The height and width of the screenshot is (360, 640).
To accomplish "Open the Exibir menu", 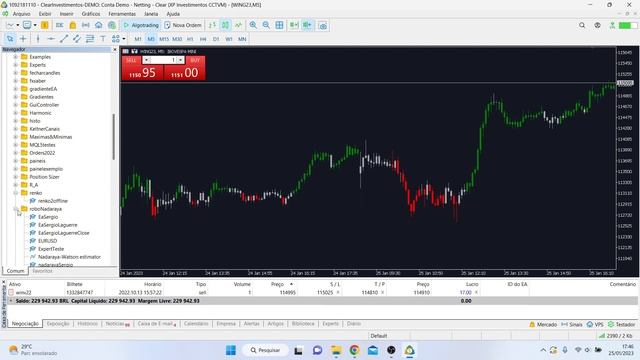I will click(45, 14).
